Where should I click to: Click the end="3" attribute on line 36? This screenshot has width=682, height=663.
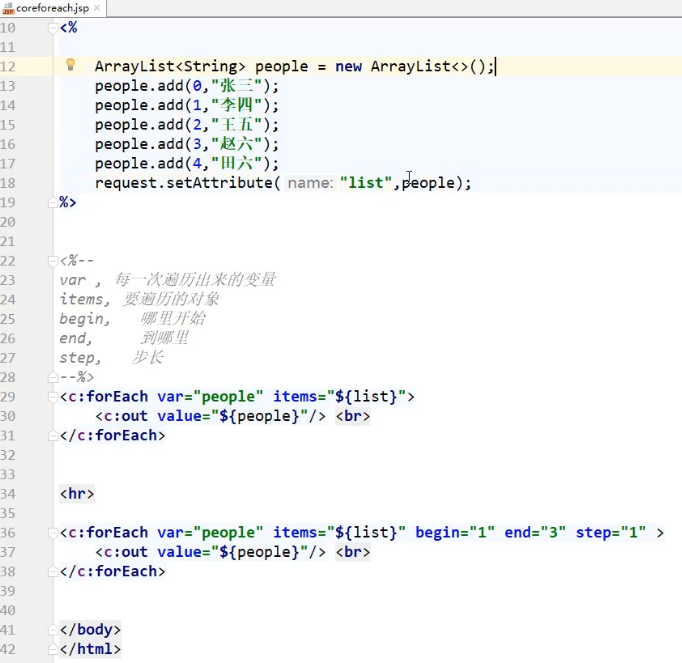point(535,532)
